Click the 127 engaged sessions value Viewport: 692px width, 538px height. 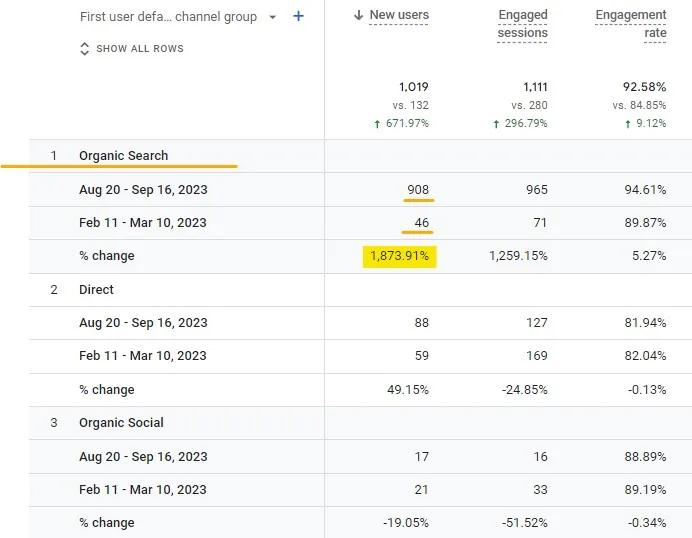[x=537, y=323]
